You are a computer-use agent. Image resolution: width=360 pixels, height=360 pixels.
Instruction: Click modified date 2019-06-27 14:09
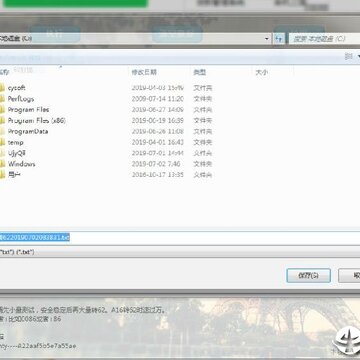click(x=157, y=110)
